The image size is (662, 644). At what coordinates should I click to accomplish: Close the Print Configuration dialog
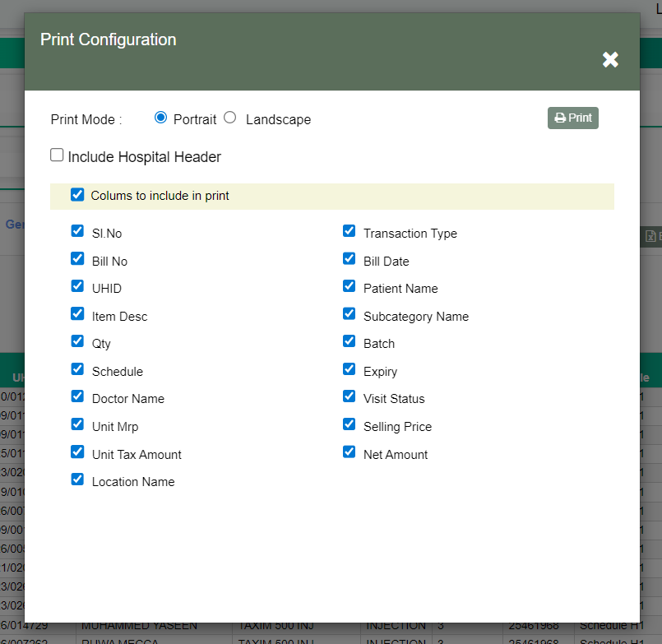[610, 59]
